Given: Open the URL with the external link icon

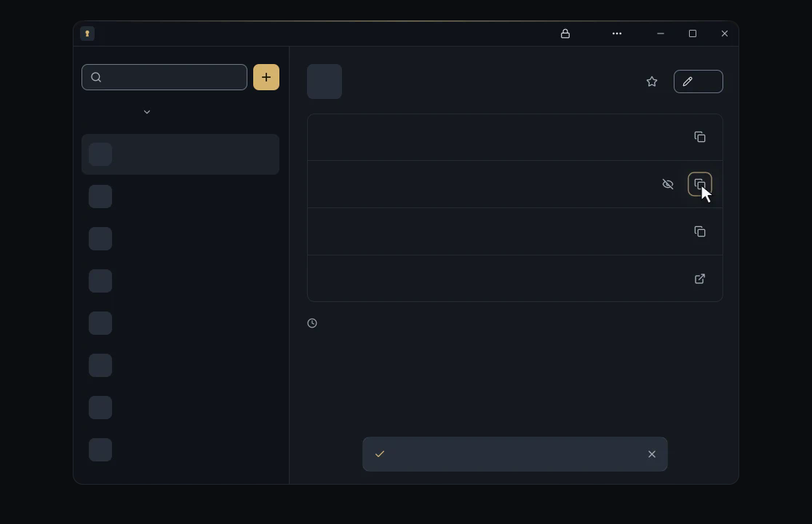Looking at the screenshot, I should pos(700,279).
